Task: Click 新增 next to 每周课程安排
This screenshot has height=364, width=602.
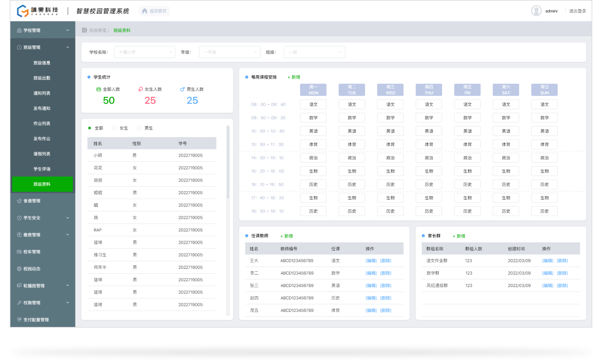Action: 294,77
